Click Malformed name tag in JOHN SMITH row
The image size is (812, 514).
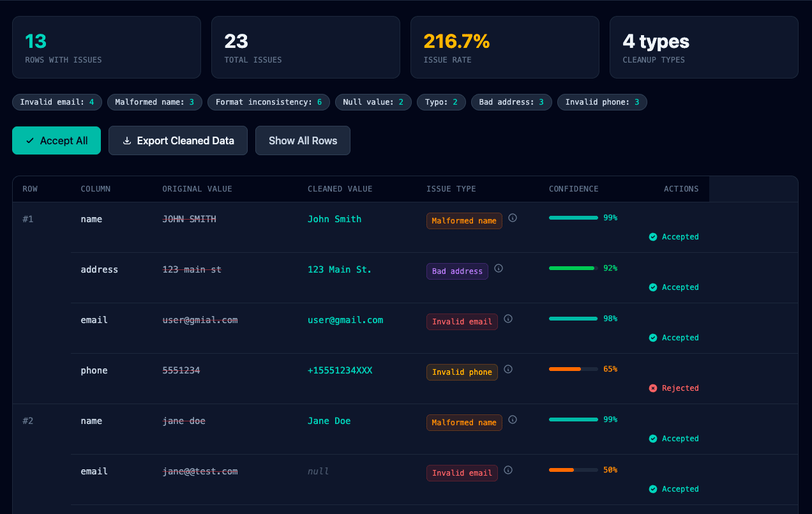[x=464, y=221]
